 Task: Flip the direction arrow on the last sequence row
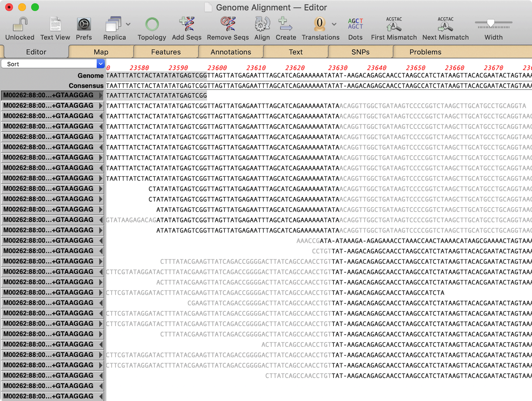[101, 396]
